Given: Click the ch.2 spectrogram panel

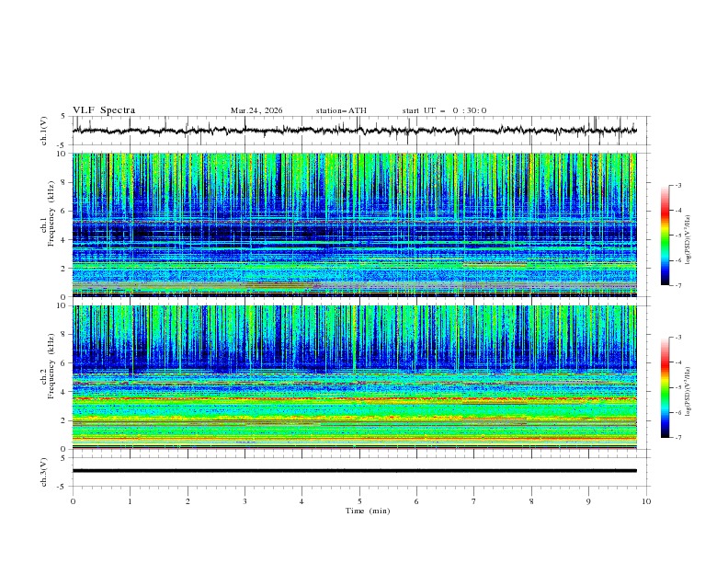Looking at the screenshot, I should coord(354,377).
